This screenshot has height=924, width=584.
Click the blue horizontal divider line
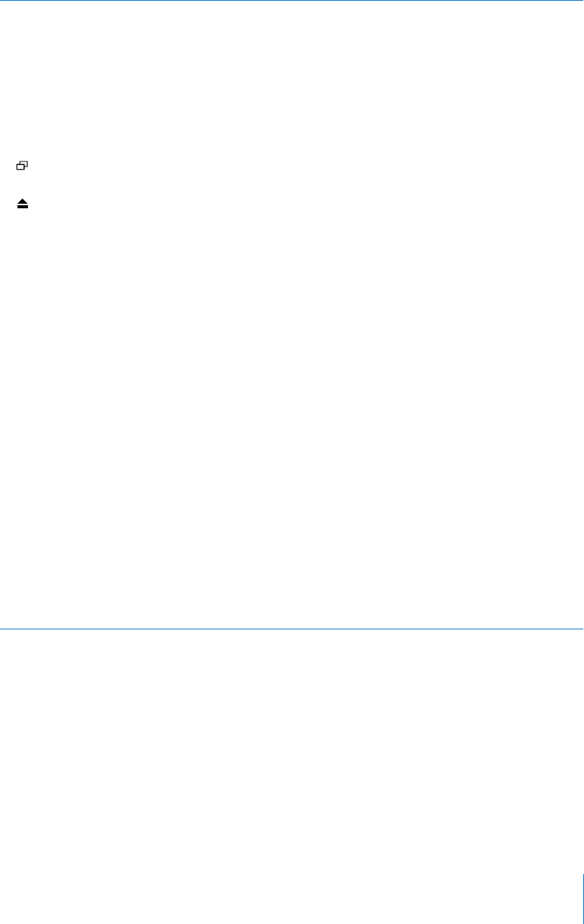[292, 629]
